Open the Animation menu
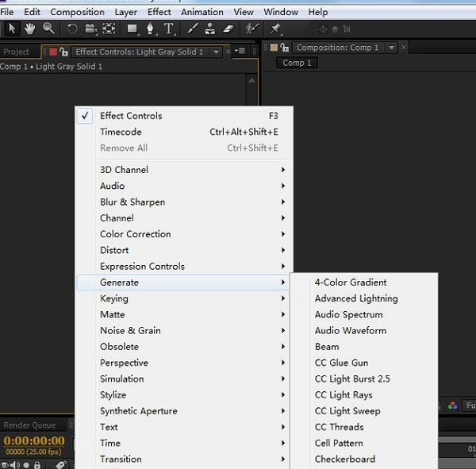Viewport: 476px width, 469px height. 202,12
